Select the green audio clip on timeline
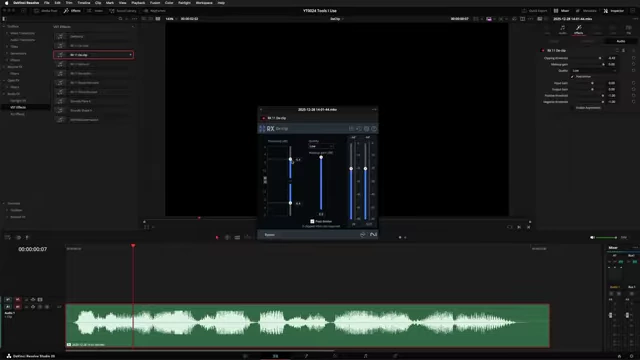Screen dimensions: 640x360 (x=307, y=326)
